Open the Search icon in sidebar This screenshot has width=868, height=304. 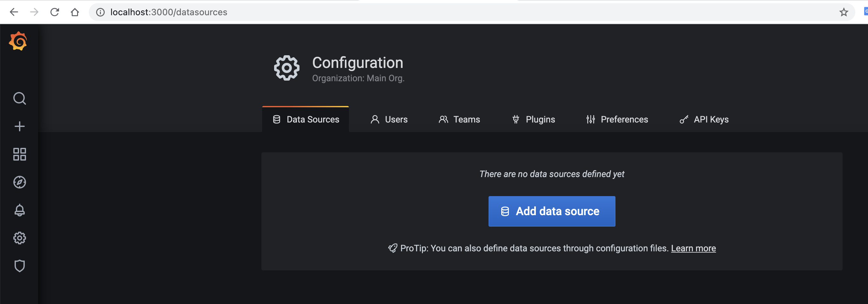(20, 98)
